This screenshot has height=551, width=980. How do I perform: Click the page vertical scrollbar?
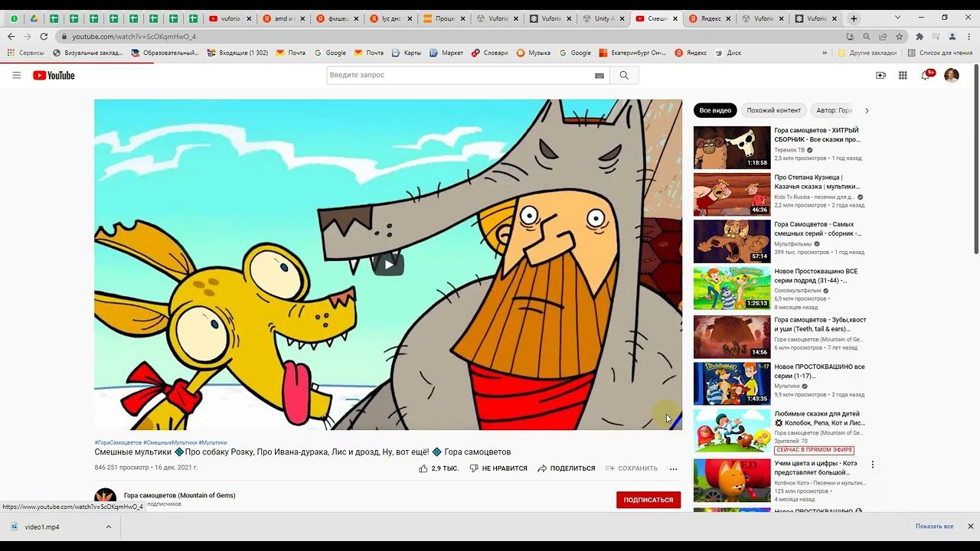pos(975,161)
